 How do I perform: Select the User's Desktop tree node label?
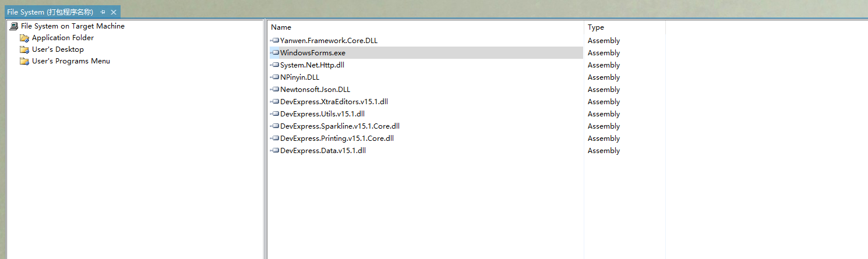point(58,49)
